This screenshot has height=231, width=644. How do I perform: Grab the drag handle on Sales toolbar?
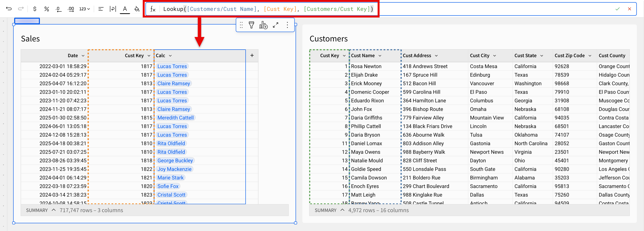[241, 25]
